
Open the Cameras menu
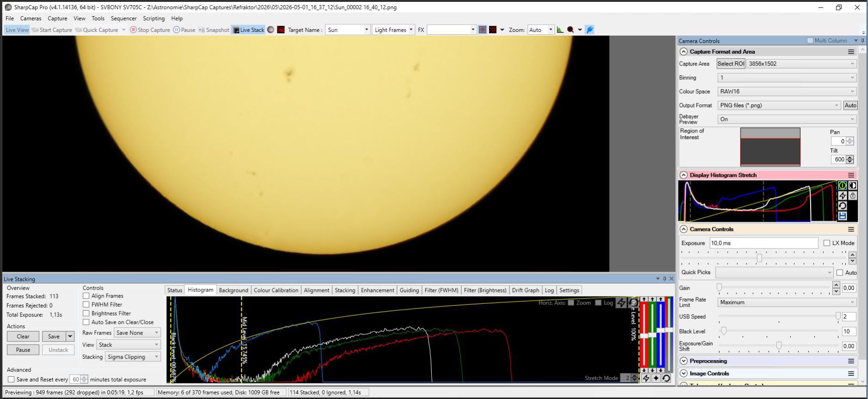31,18
